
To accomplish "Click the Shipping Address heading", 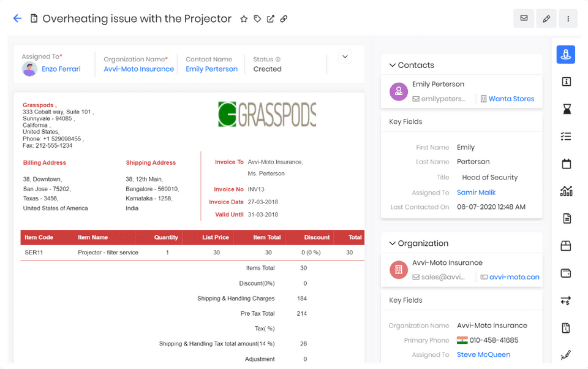I will click(151, 163).
